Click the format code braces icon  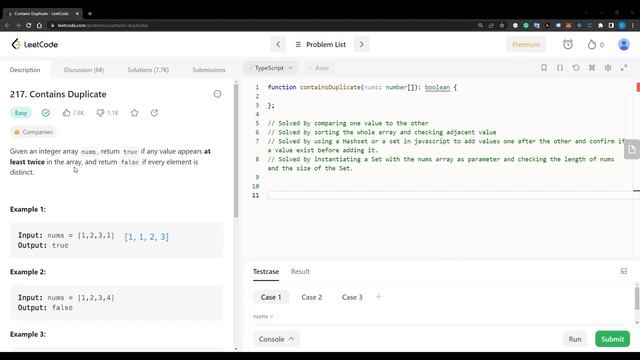[560, 68]
